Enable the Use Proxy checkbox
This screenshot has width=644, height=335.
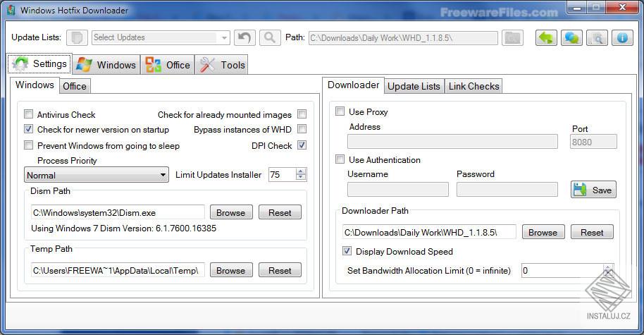340,111
